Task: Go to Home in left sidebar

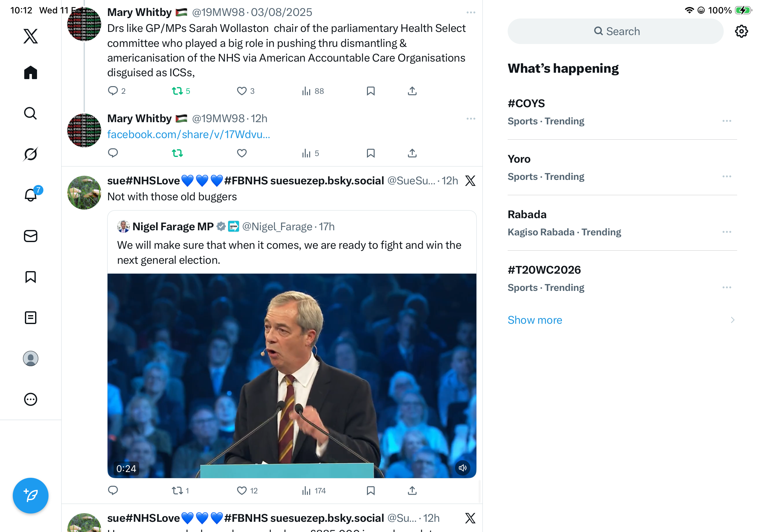Action: coord(31,73)
